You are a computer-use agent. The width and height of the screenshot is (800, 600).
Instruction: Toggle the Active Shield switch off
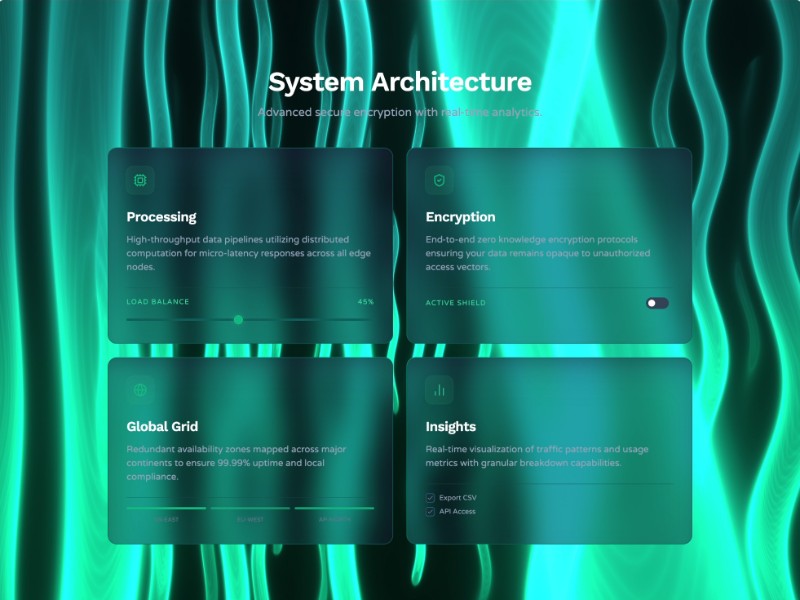click(659, 302)
